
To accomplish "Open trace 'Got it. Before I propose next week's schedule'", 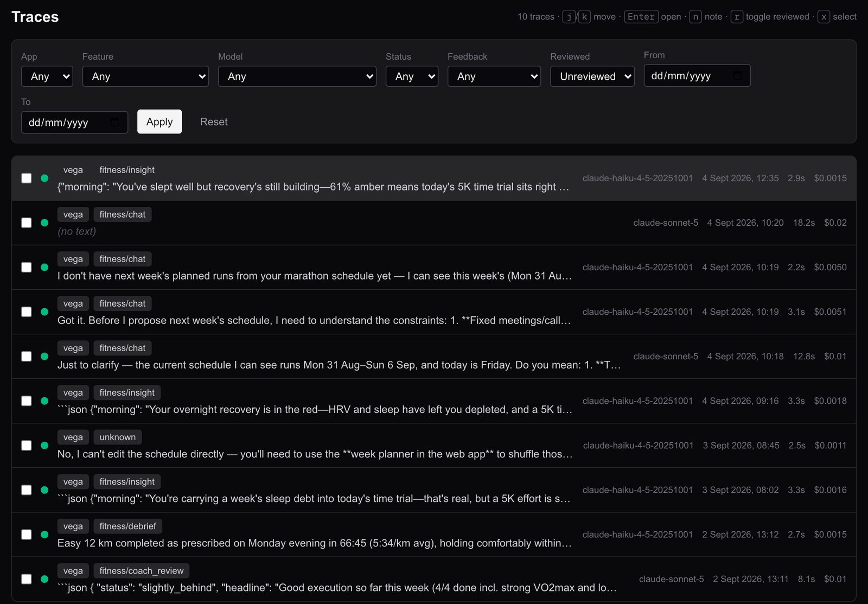I will [314, 320].
